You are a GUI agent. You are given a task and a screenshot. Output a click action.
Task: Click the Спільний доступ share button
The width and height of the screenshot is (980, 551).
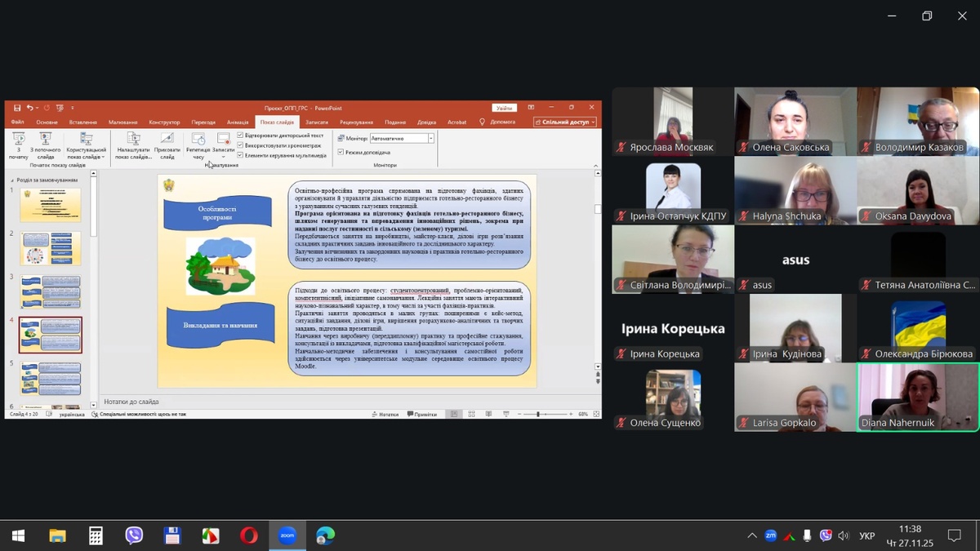[x=565, y=122]
